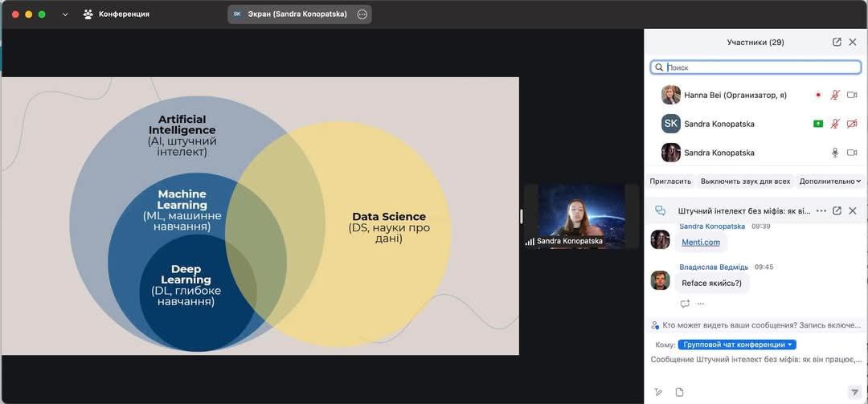Click the circled three-dots on the Экран tab

[x=362, y=14]
